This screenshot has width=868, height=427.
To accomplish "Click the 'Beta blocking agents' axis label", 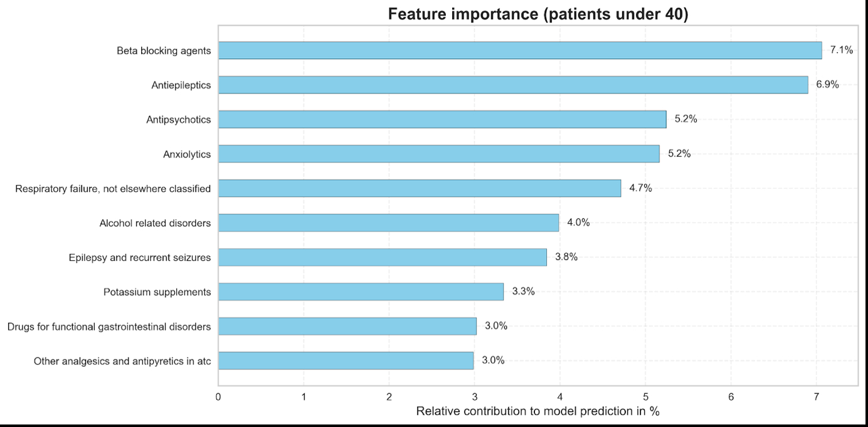I will pyautogui.click(x=164, y=51).
